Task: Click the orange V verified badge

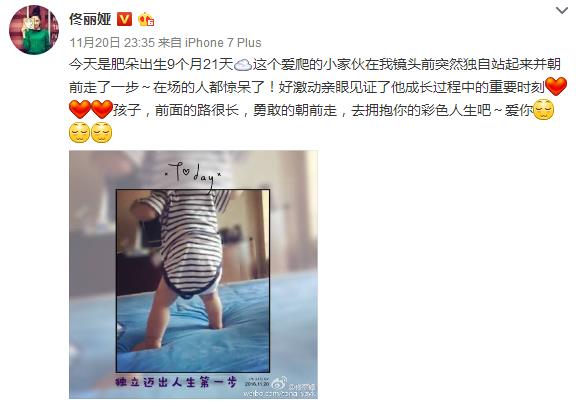Action: [125, 19]
